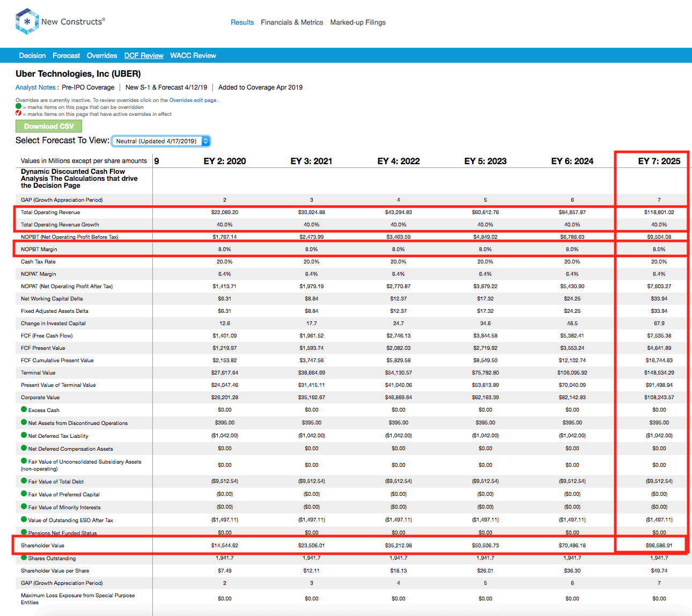Open the Analyst Notes link
The width and height of the screenshot is (692, 616).
click(35, 87)
